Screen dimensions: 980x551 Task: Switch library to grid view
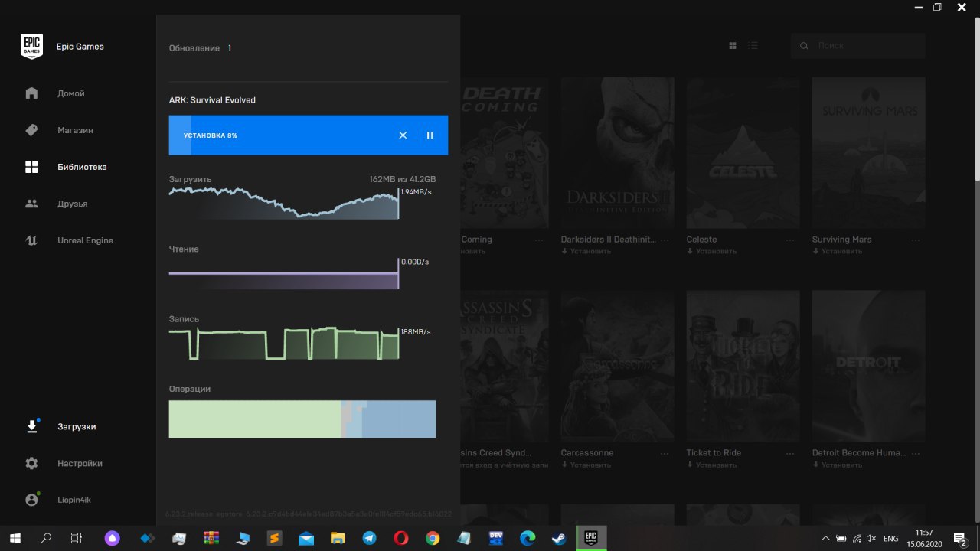[733, 46]
